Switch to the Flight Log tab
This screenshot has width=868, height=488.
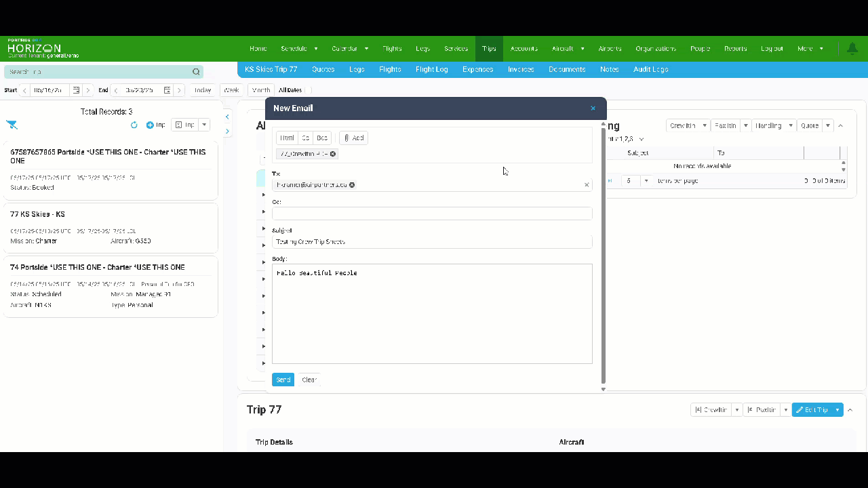coord(431,69)
